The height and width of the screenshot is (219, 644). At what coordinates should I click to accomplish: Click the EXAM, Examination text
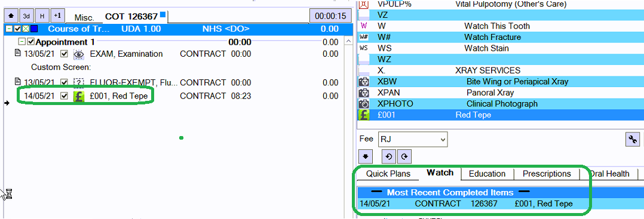tap(126, 54)
